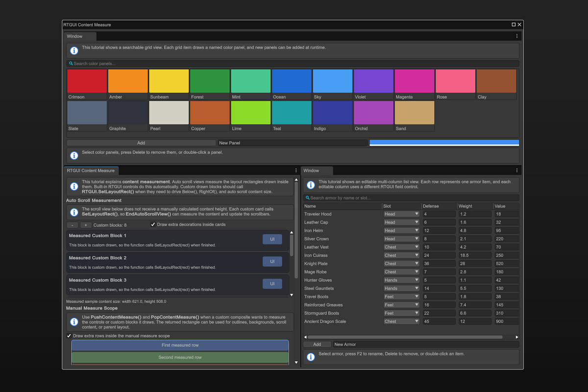
Task: Click the horizontal scrollbar under the armor list
Action: [405, 337]
